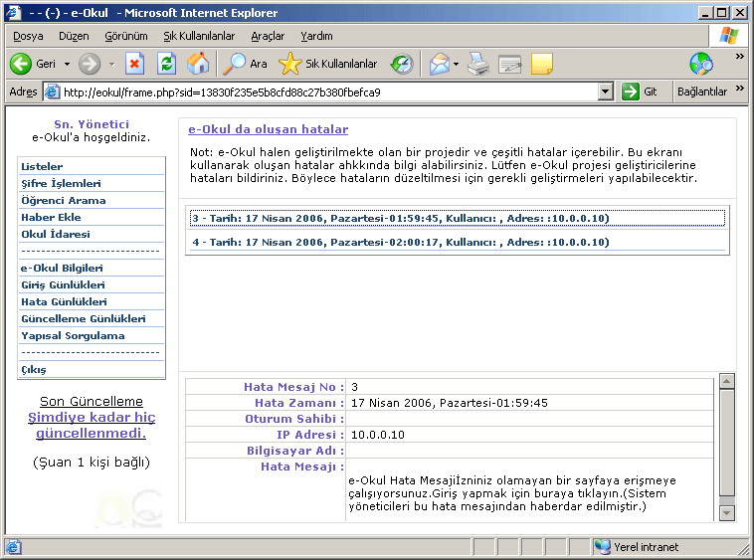Viewport: 754px width, 560px height.
Task: Click the Edit page toolbar icon
Action: coord(509,64)
